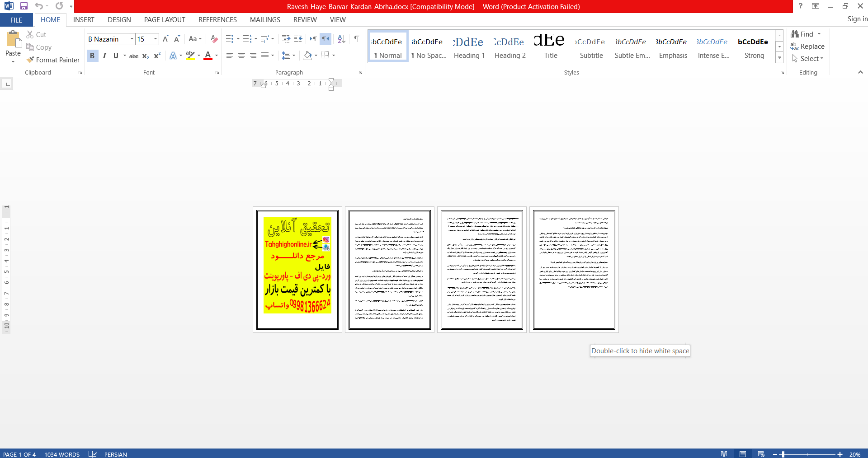868x458 pixels.
Task: Zoom out with the minus button
Action: click(775, 454)
